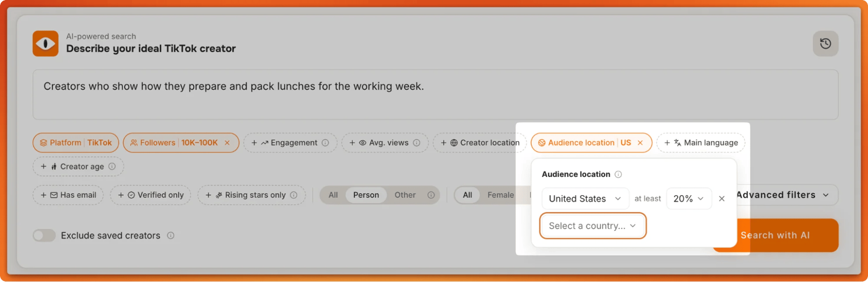Click the info icon after the Other option
Screen dimensions: 868x282
tap(431, 195)
